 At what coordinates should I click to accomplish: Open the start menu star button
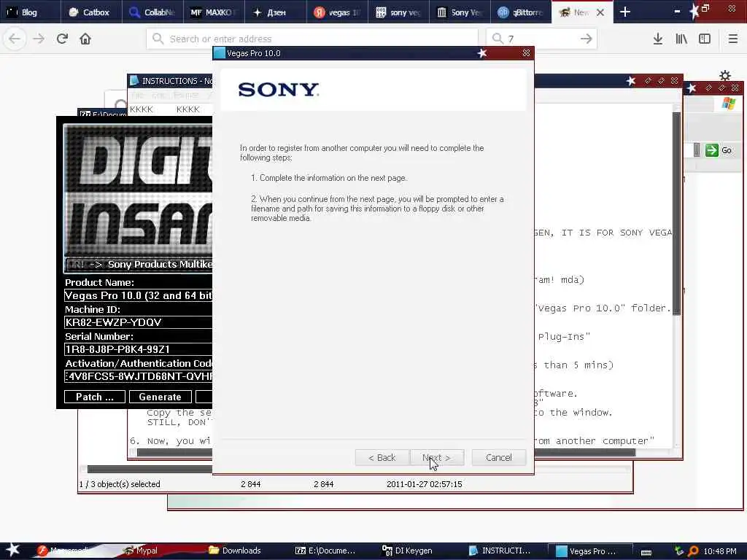12,550
